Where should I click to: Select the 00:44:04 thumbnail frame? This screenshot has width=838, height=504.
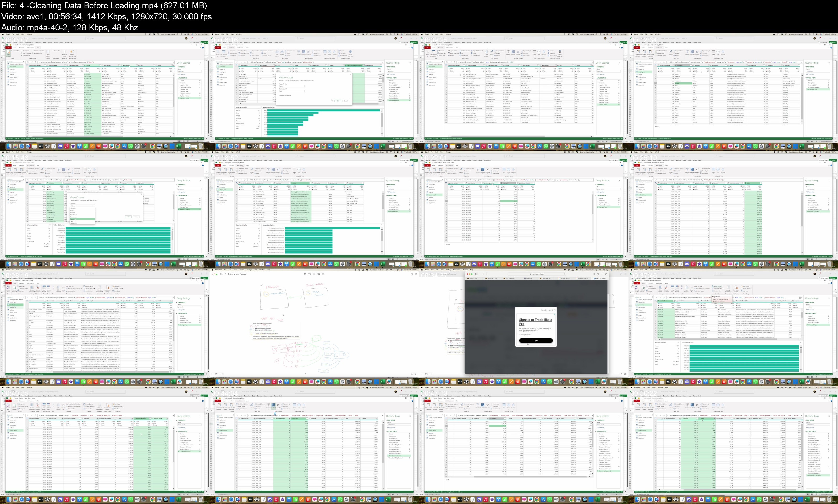(x=314, y=445)
